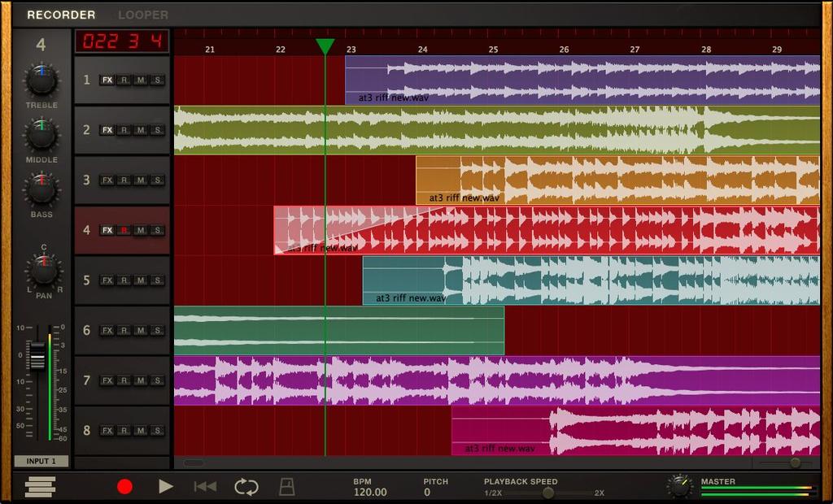The width and height of the screenshot is (833, 504).
Task: Click the metronome icon in transport bar
Action: (288, 485)
